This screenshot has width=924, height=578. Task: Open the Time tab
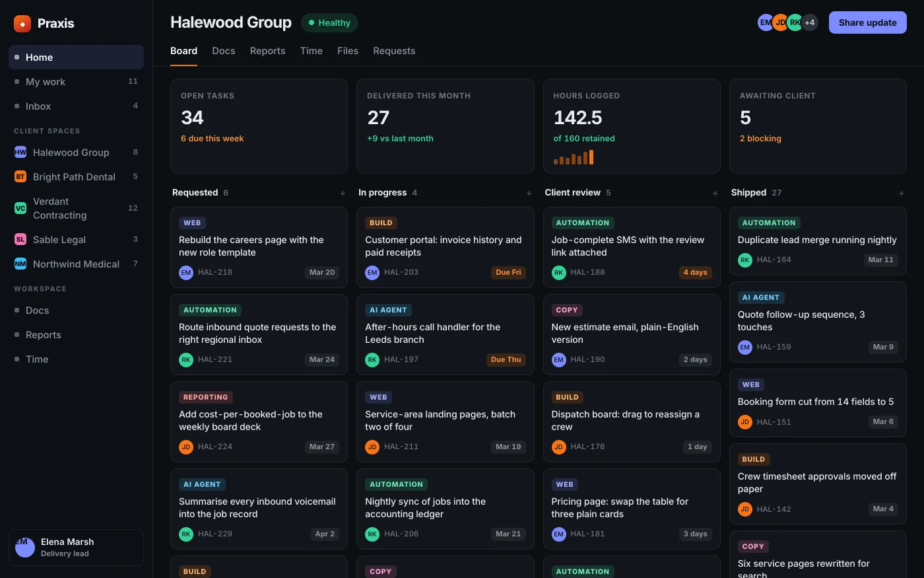tap(312, 51)
